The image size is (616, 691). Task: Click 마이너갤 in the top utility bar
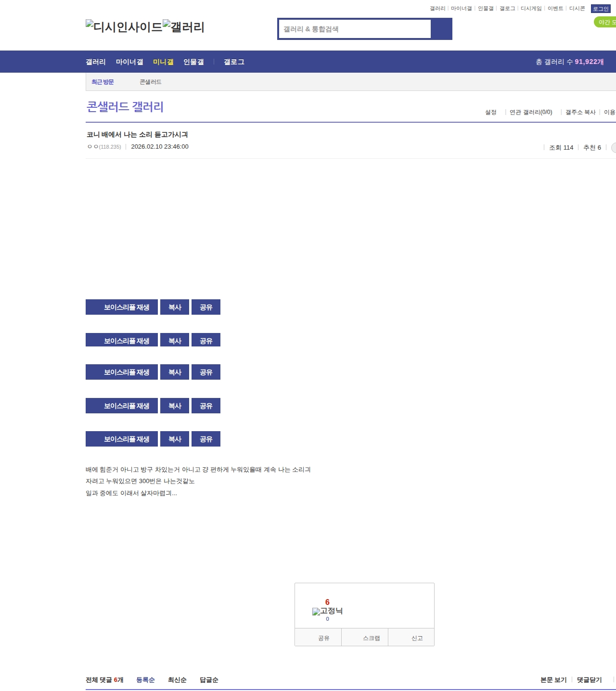click(x=462, y=9)
